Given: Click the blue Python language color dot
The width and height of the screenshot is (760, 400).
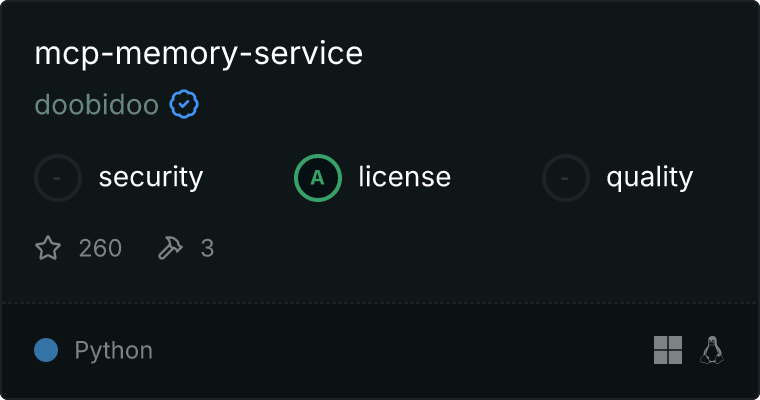Looking at the screenshot, I should point(46,350).
